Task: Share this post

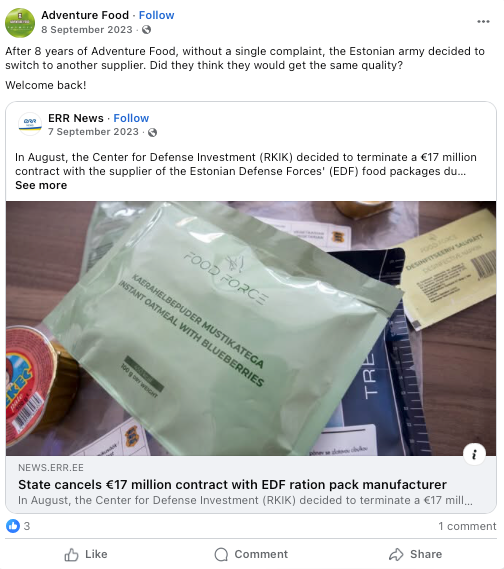Action: tap(415, 554)
